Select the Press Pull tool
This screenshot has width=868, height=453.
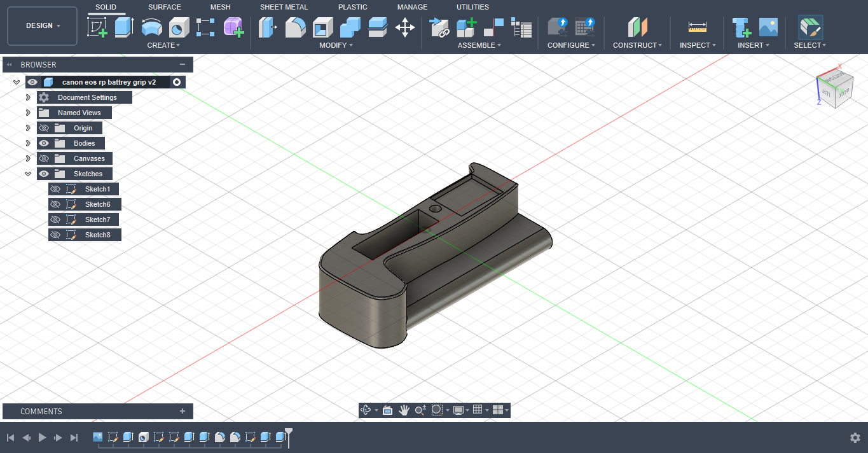pos(268,27)
